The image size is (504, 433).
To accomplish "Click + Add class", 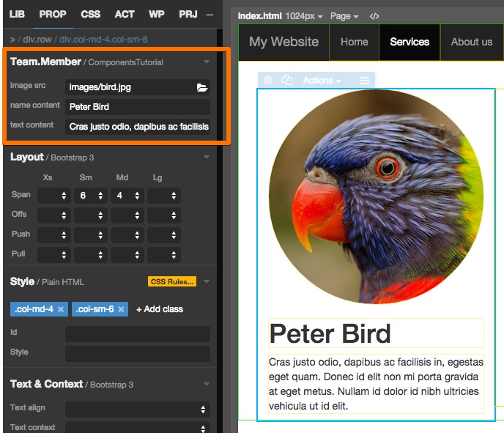I will [160, 309].
